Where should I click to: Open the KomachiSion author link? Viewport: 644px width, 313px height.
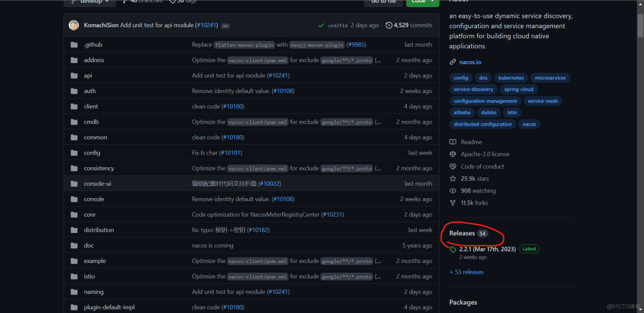(101, 25)
